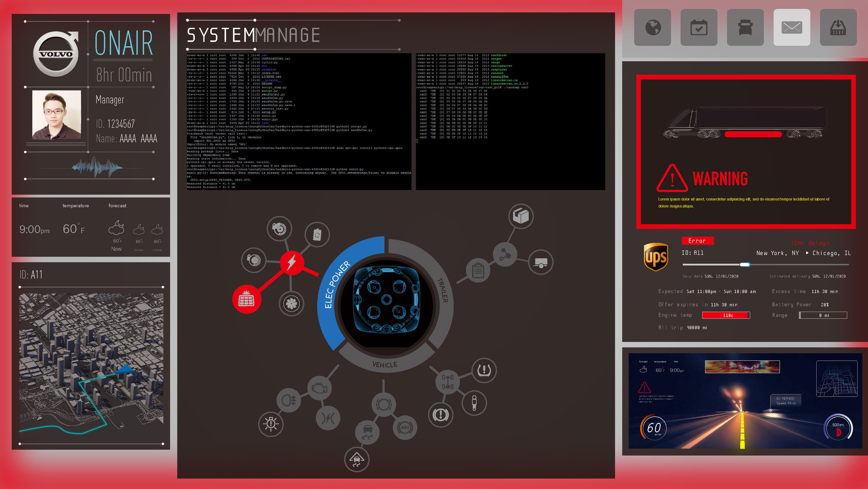Viewport: 868px width, 489px height.
Task: Switch to the TRAILER ring segment
Action: pos(442,290)
